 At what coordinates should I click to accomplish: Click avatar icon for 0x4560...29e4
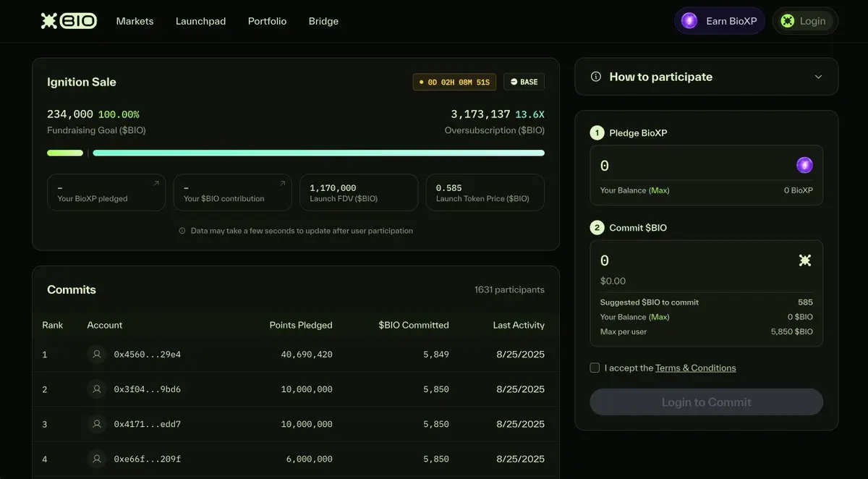coord(96,354)
